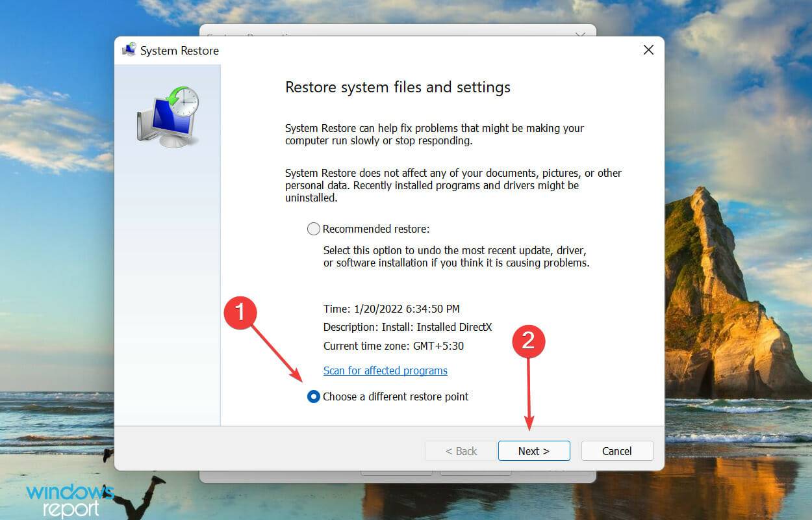Image resolution: width=812 pixels, height=520 pixels.
Task: Click the heading Restore system files and settings
Action: pyautogui.click(x=398, y=87)
